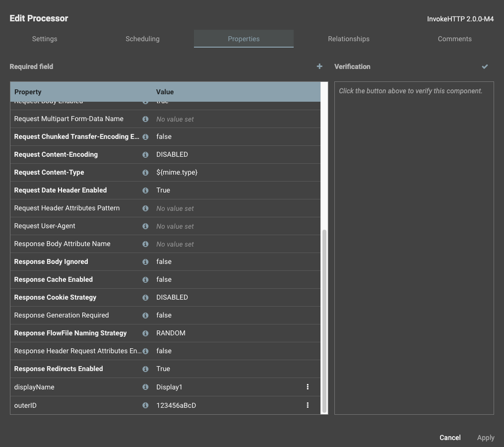
Task: Click the Apply button
Action: [485, 437]
